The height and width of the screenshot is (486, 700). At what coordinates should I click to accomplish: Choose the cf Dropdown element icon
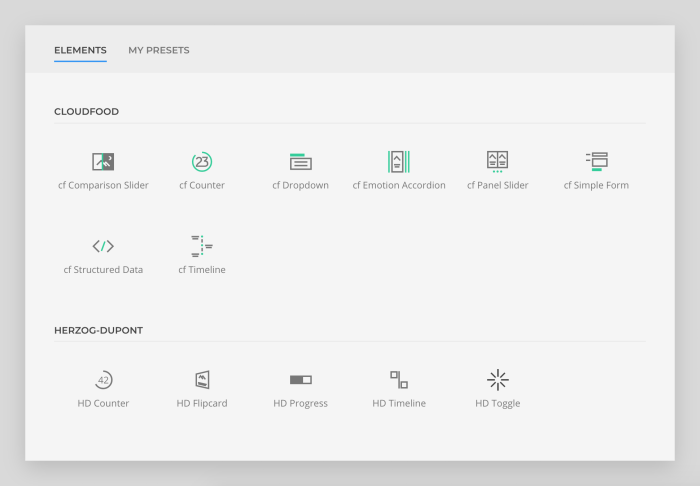click(x=300, y=162)
